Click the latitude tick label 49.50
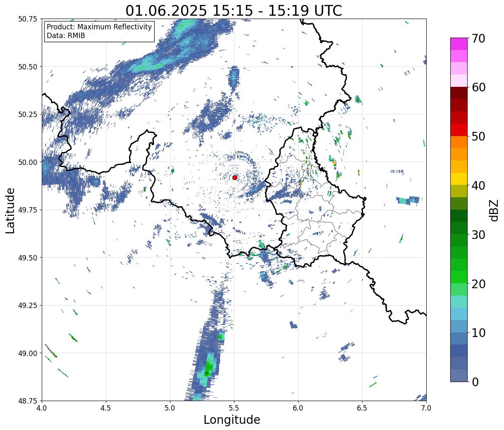Viewport: 504px width, 430px height. click(28, 258)
